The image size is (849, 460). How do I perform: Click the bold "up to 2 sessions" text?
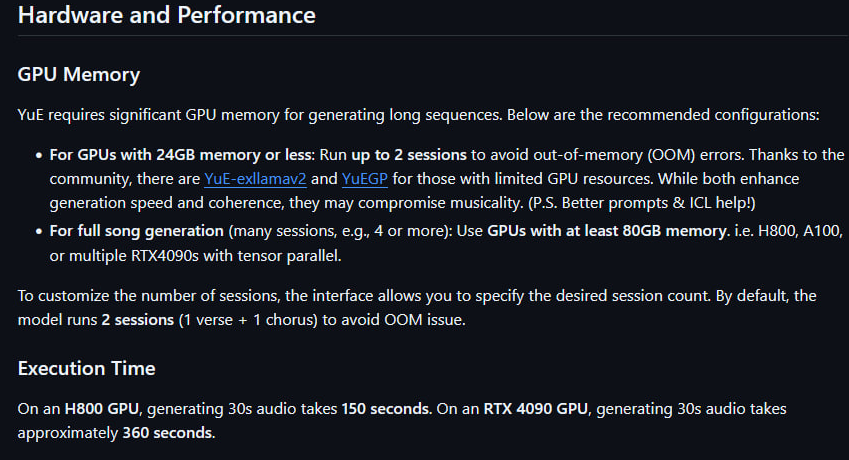pos(409,155)
